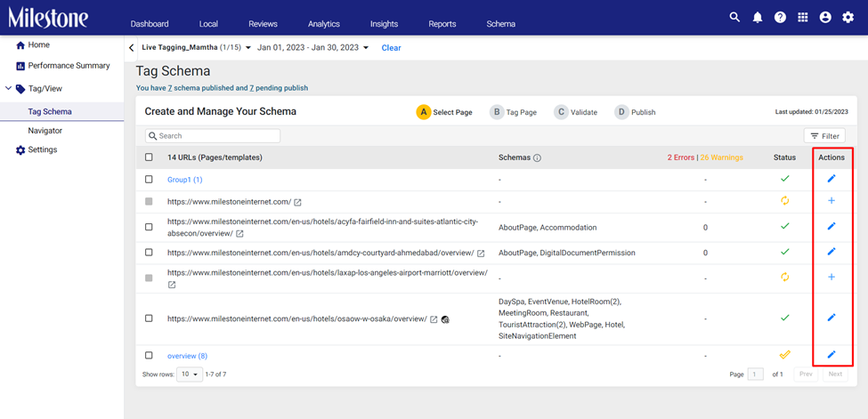Image resolution: width=868 pixels, height=419 pixels.
Task: Open the user account icon
Action: (x=825, y=17)
